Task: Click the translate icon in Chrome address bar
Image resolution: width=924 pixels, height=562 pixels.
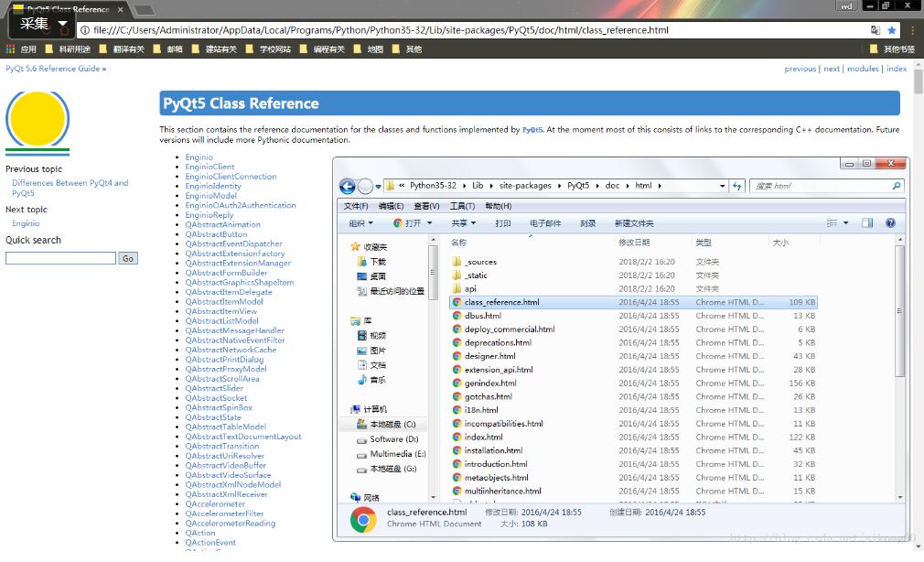Action: pyautogui.click(x=876, y=30)
